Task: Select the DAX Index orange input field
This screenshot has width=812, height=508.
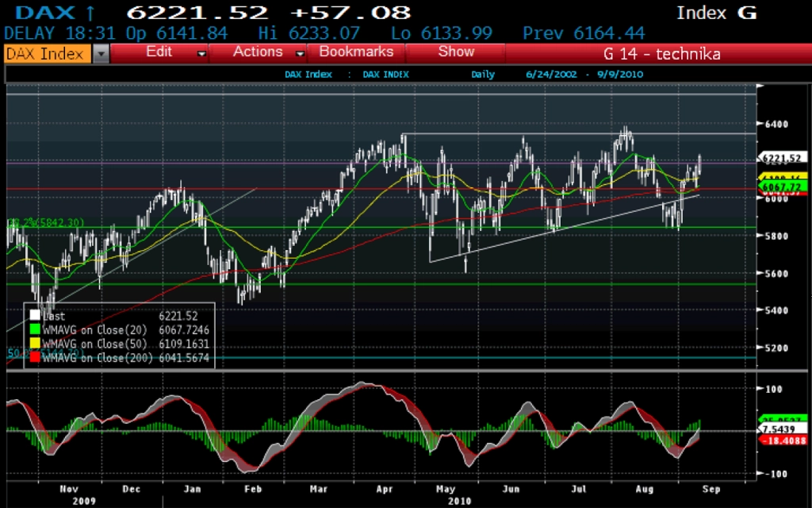Action: (x=47, y=53)
